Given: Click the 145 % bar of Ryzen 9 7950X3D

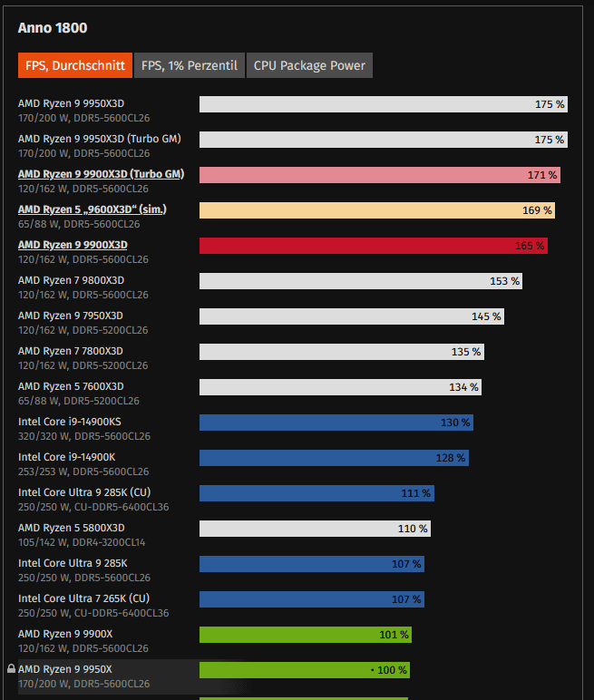Looking at the screenshot, I should [x=352, y=316].
